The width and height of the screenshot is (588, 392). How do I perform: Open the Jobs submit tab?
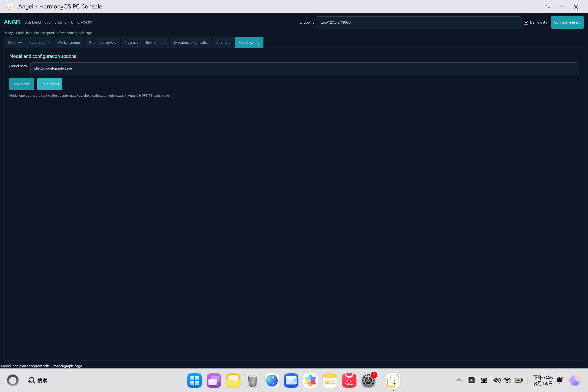click(x=40, y=43)
